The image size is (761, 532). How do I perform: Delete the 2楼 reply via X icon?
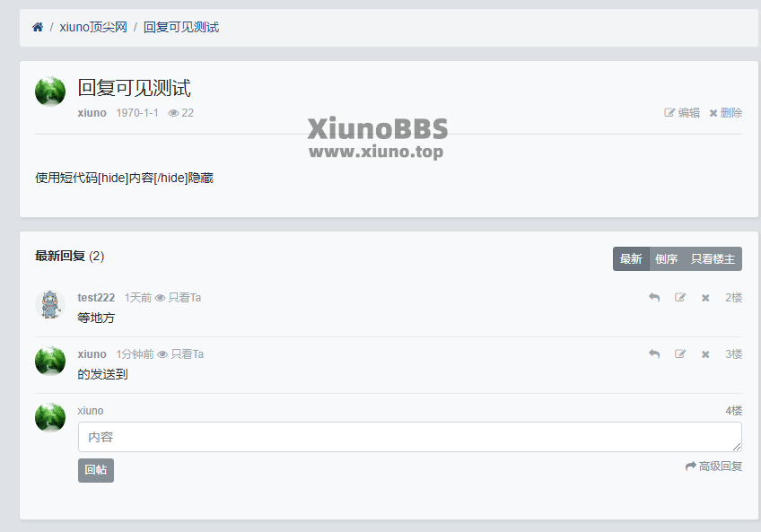pyautogui.click(x=705, y=298)
